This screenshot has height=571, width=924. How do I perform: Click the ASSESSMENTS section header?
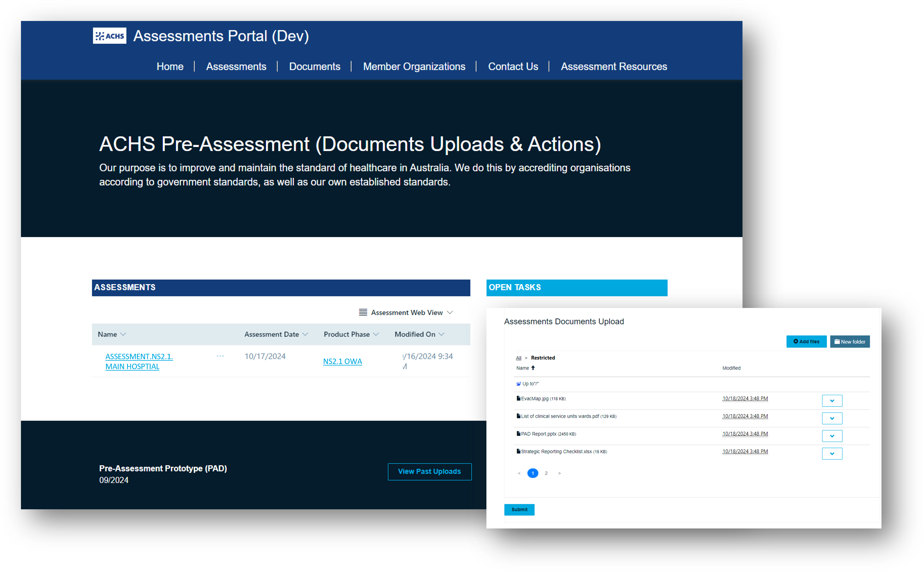[281, 287]
